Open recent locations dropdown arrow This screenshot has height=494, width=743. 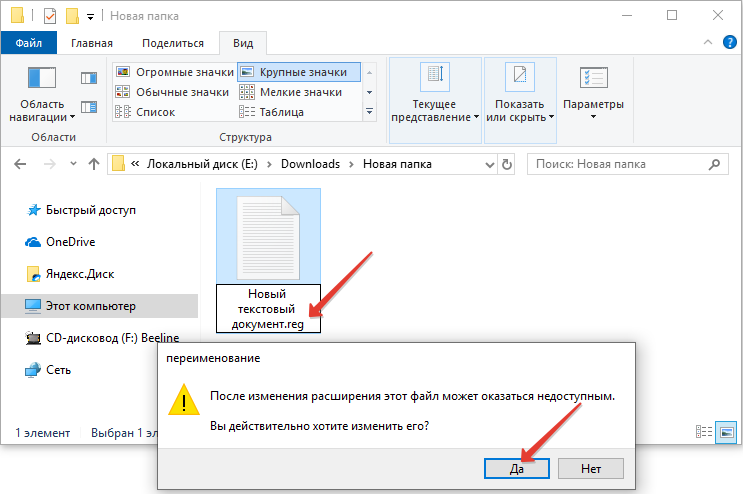point(73,164)
